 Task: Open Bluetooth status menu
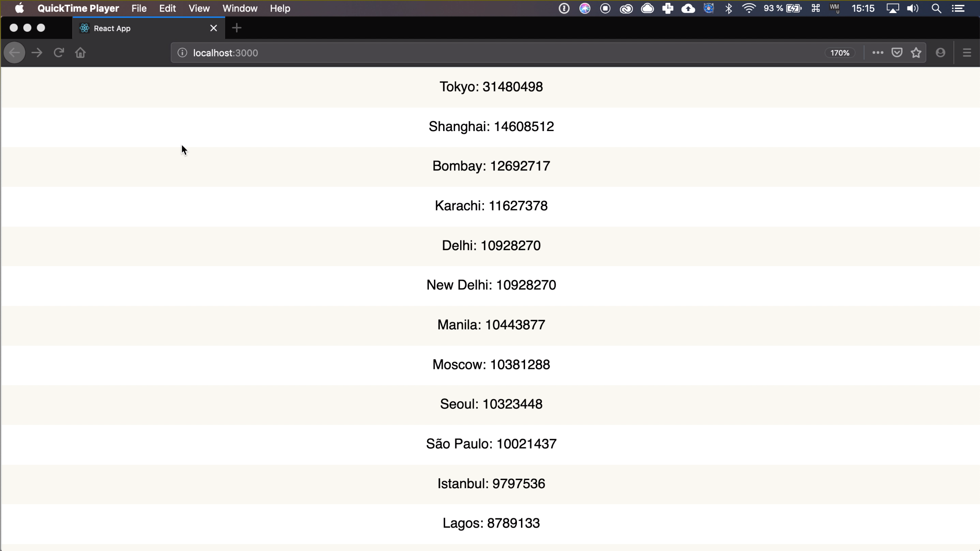tap(729, 8)
